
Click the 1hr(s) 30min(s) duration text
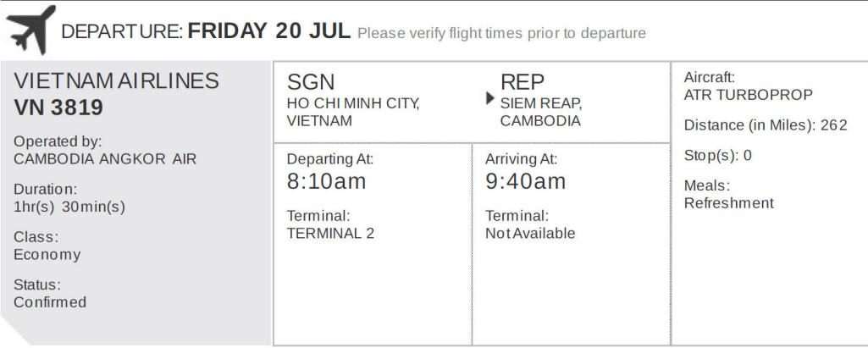[69, 207]
